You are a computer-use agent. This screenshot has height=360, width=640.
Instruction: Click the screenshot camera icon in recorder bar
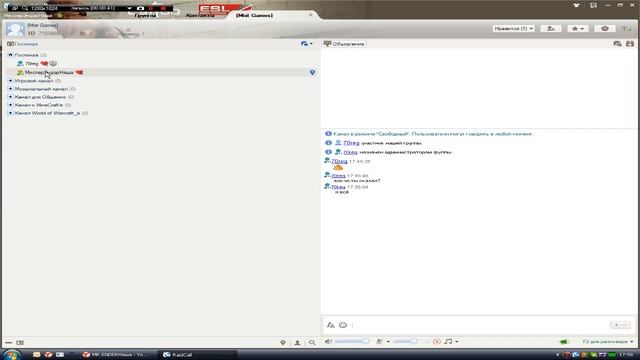click(x=140, y=8)
